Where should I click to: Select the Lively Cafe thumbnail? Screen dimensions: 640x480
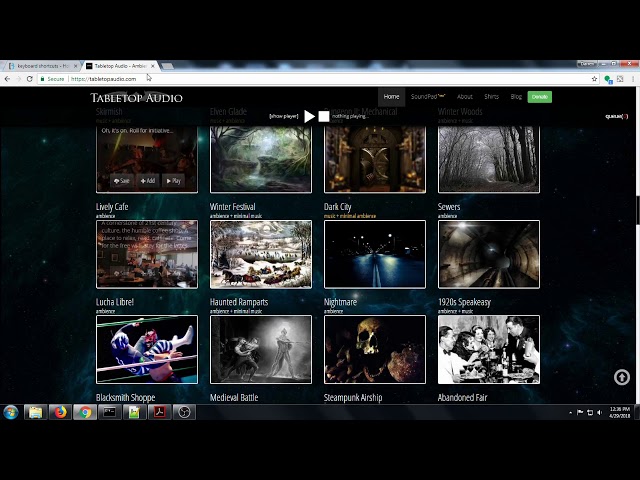click(x=147, y=254)
